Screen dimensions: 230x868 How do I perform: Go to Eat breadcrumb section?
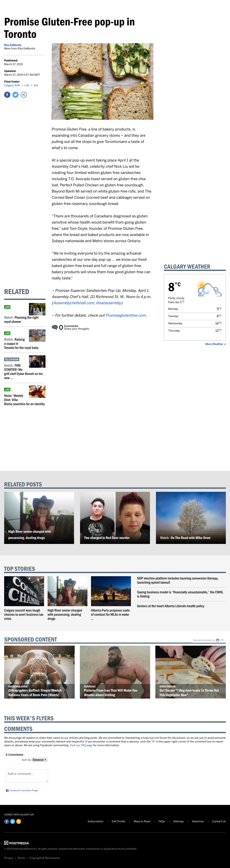pos(36,85)
